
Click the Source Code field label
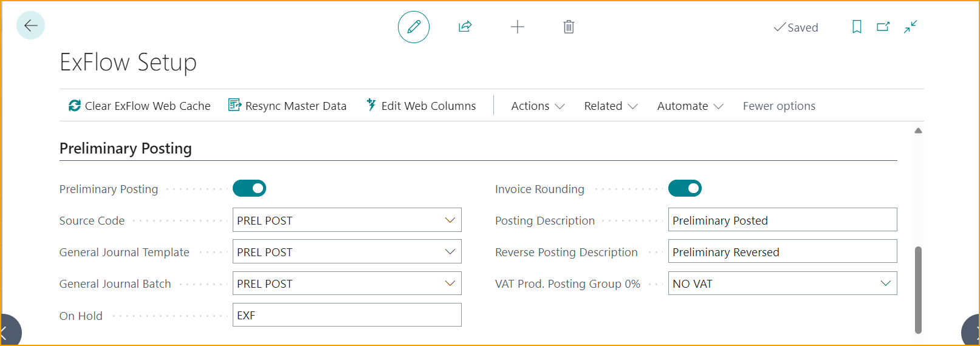pos(92,221)
